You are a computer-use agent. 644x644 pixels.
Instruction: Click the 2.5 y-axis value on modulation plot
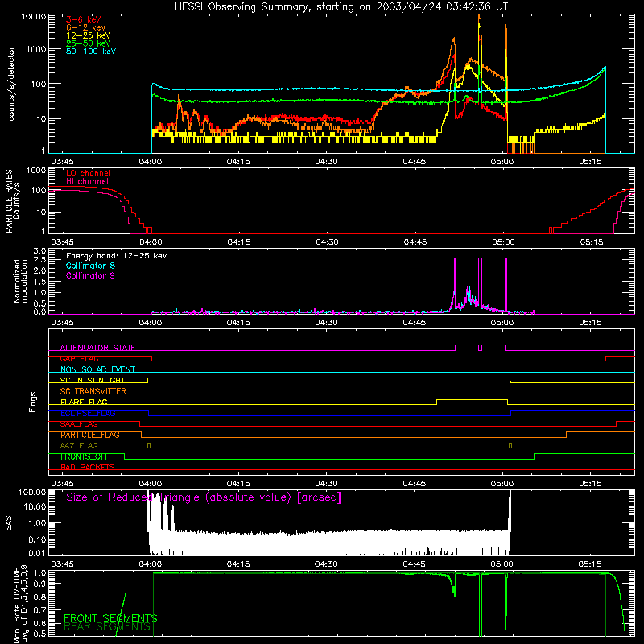pos(39,260)
